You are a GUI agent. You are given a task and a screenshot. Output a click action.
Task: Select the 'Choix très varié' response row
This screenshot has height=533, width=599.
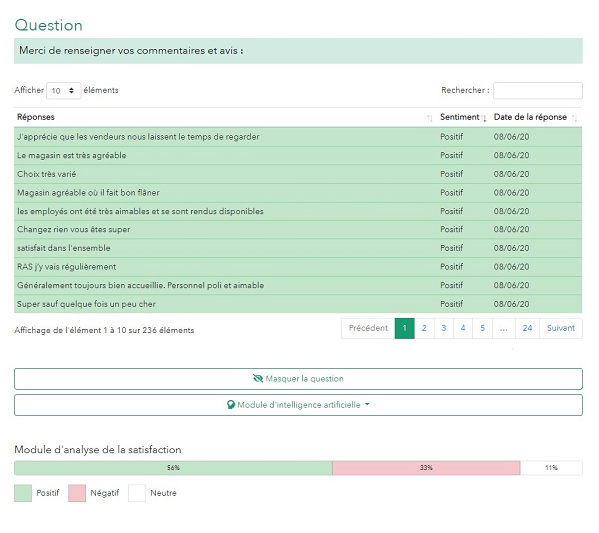tap(298, 174)
